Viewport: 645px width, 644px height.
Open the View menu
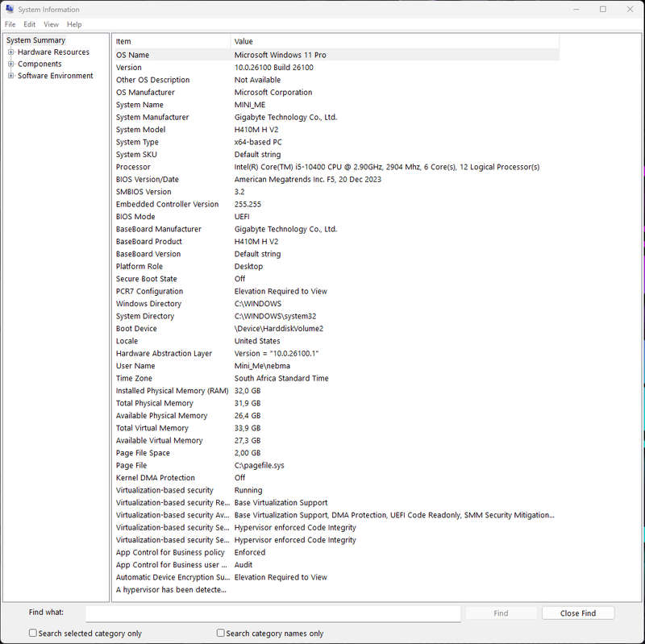pos(51,24)
